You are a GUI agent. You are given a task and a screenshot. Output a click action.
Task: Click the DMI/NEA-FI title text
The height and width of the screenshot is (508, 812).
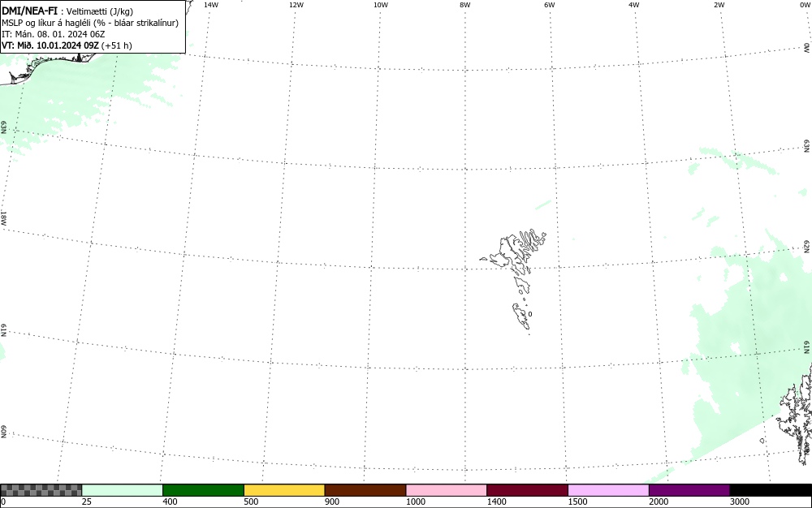(x=29, y=11)
